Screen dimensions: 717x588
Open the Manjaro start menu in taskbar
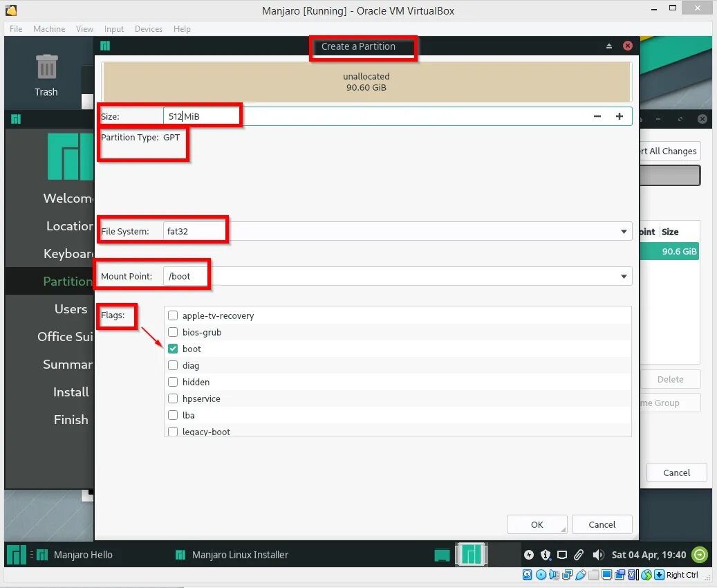tap(16, 555)
